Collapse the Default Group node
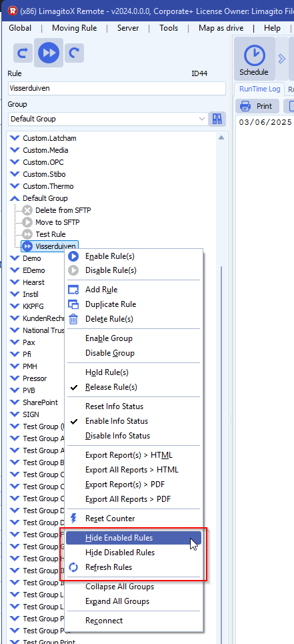Viewport: 294px width, 644px height. click(x=15, y=198)
